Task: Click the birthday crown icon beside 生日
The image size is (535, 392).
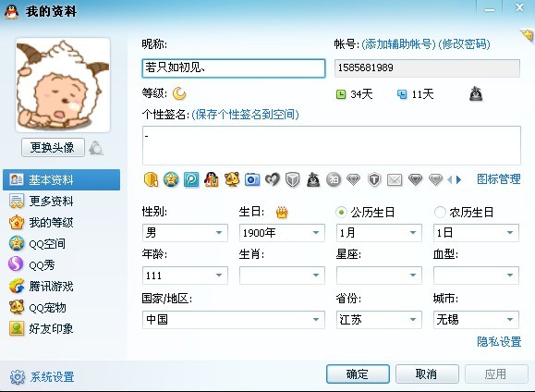Action: 282,213
